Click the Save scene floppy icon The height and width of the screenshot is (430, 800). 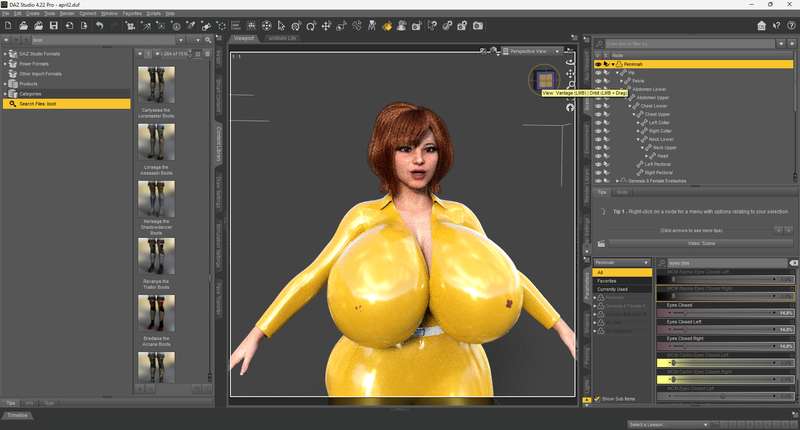[x=54, y=26]
